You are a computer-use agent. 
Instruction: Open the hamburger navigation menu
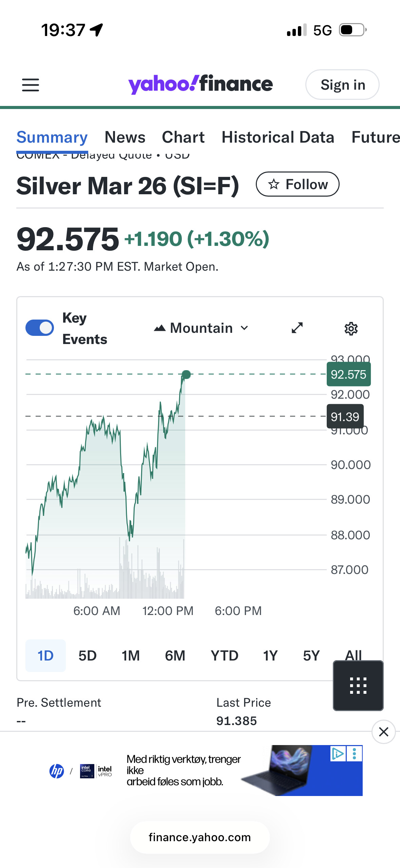click(x=31, y=85)
